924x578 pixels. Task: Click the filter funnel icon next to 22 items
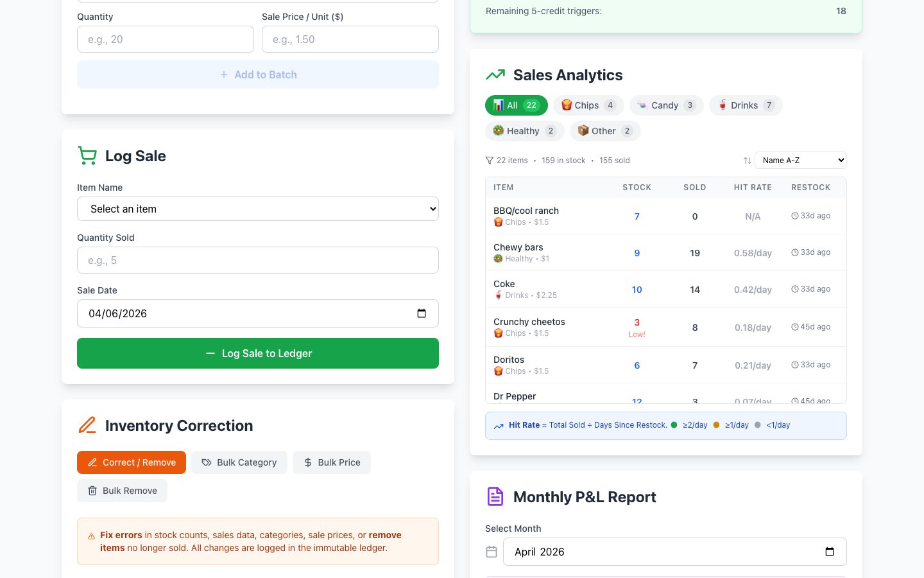pos(490,161)
